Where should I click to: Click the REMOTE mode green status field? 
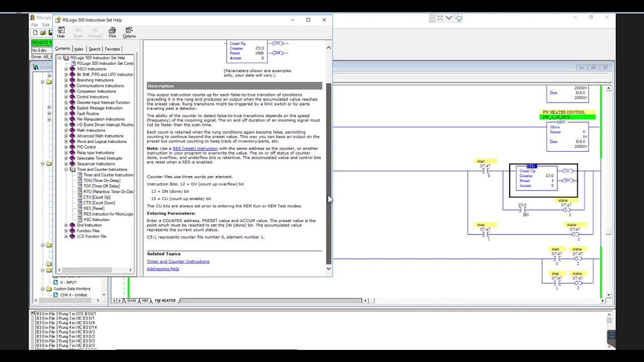(x=41, y=43)
